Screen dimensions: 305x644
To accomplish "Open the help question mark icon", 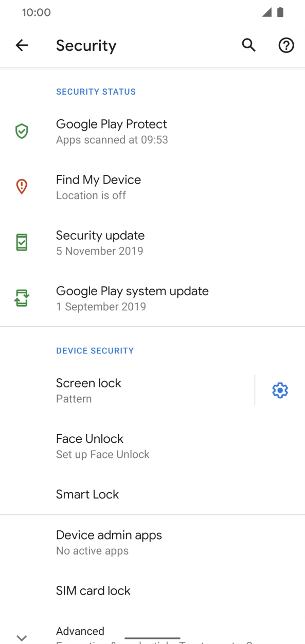I will [x=286, y=45].
